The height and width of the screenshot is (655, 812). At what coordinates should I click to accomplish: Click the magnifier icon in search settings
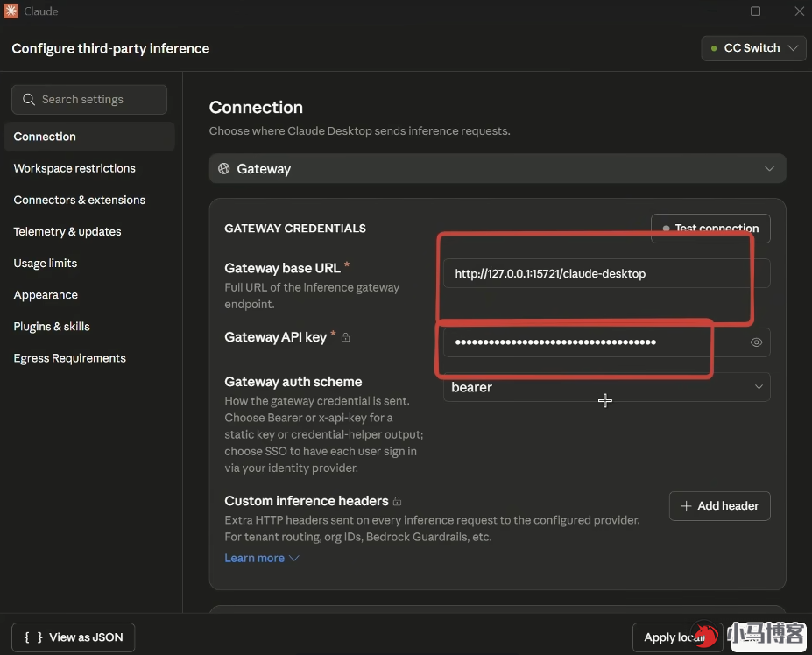tap(29, 100)
